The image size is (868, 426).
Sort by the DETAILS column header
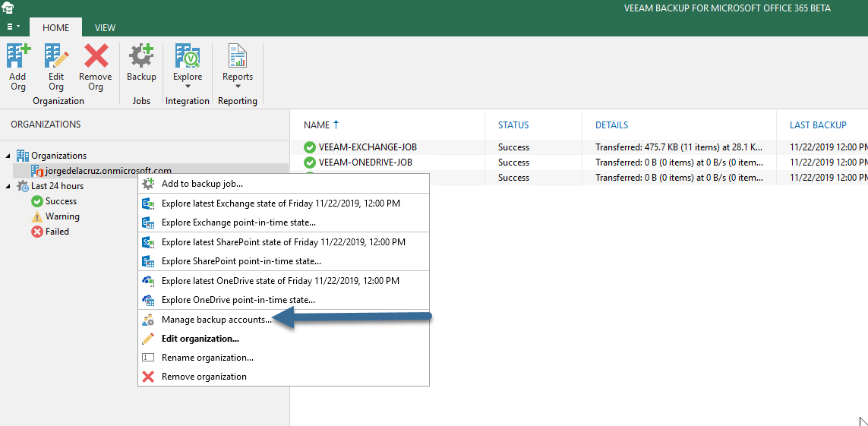pyautogui.click(x=611, y=125)
